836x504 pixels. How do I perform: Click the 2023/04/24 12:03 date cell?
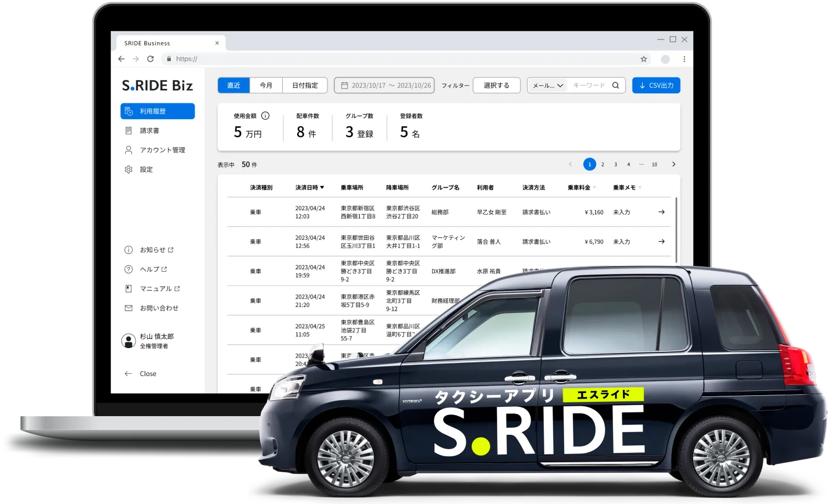pyautogui.click(x=310, y=212)
